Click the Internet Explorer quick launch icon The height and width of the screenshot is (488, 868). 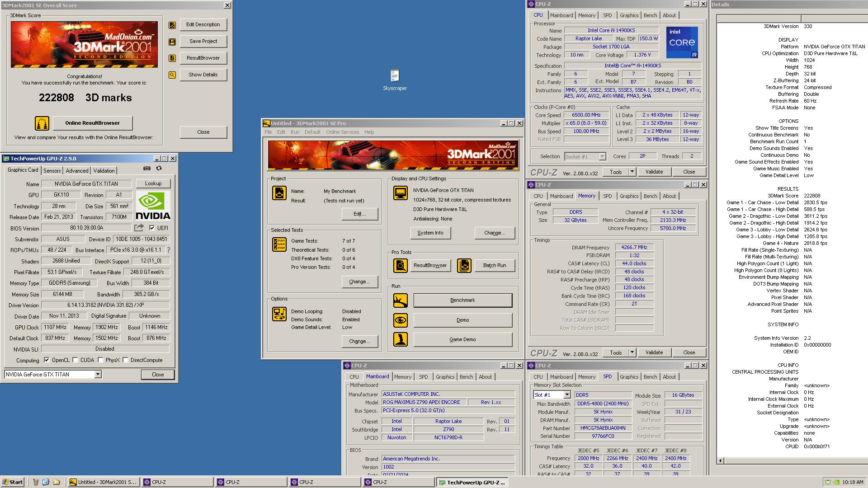coord(46,482)
